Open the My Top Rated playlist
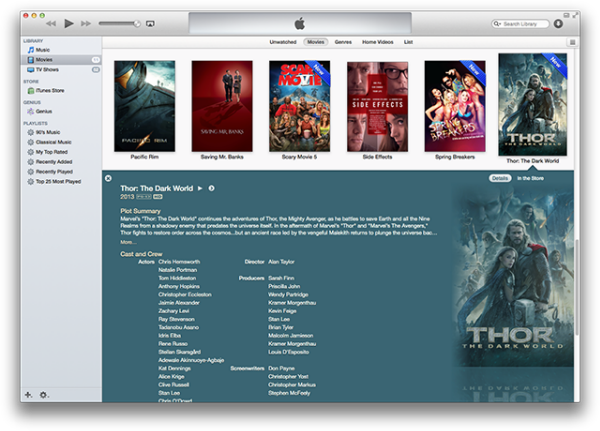 51,152
